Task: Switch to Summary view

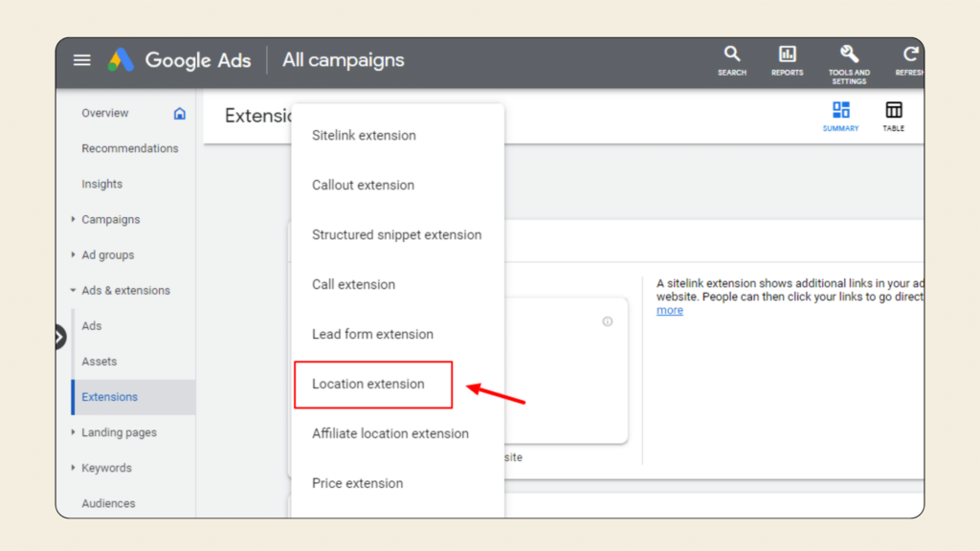Action: 840,116
